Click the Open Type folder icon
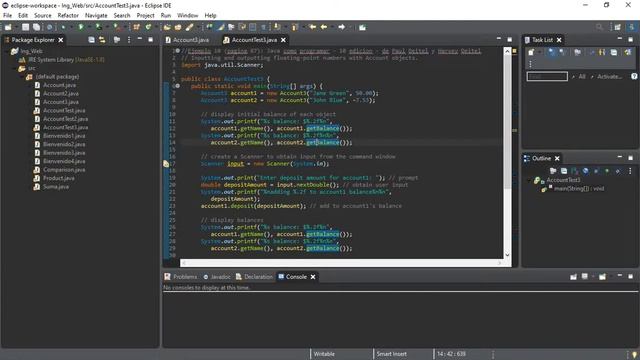 [x=167, y=27]
